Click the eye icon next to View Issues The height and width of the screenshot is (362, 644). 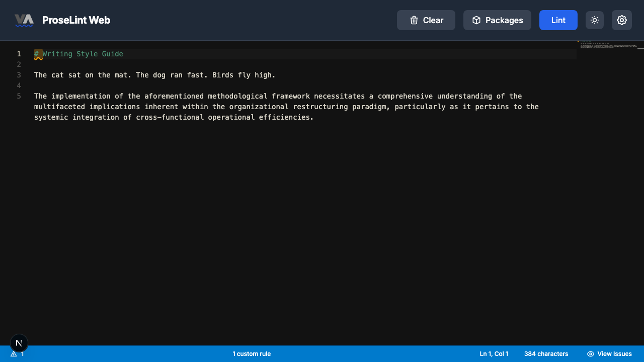pyautogui.click(x=590, y=353)
